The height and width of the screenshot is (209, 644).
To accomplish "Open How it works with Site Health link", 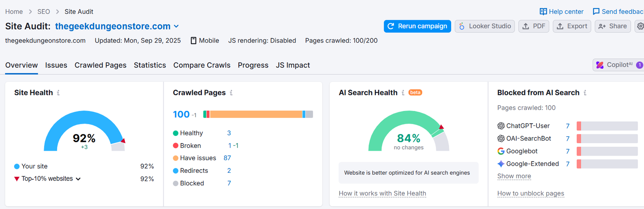I will [x=382, y=193].
